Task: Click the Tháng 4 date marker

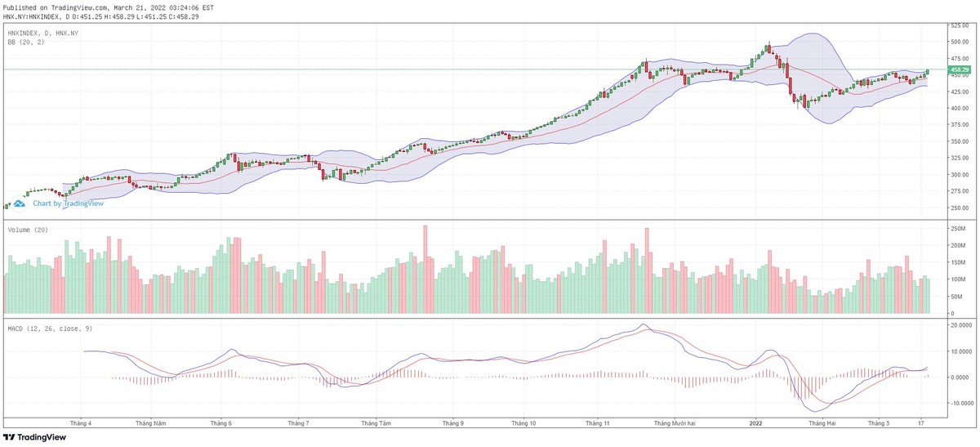Action: 81,423
